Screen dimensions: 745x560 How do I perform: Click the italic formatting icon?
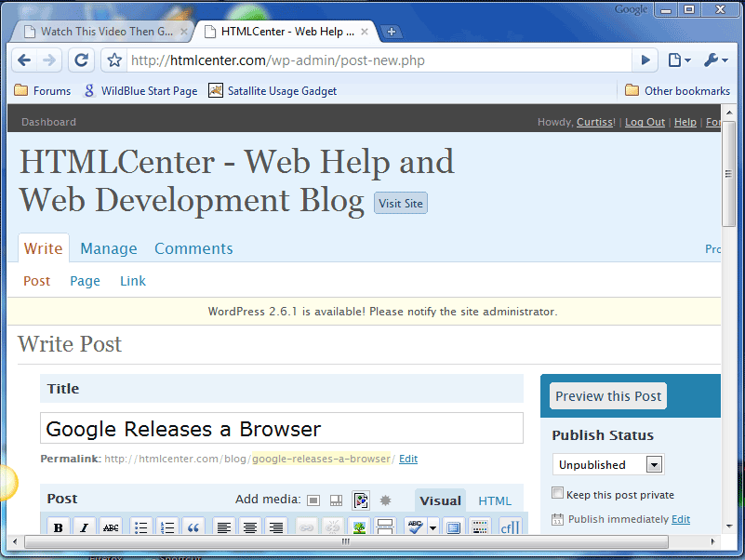(85, 527)
